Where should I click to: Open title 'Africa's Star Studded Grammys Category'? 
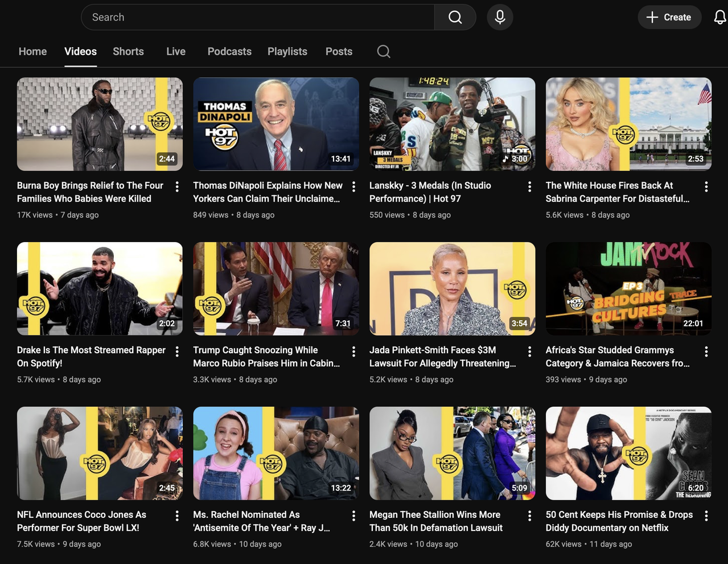(618, 357)
